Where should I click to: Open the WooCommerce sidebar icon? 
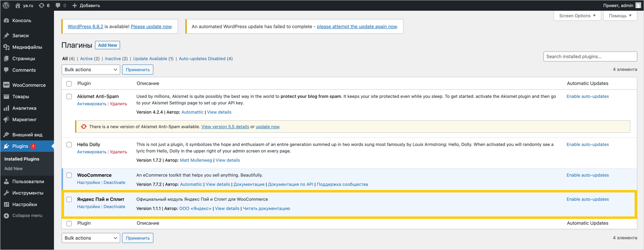tap(6, 85)
